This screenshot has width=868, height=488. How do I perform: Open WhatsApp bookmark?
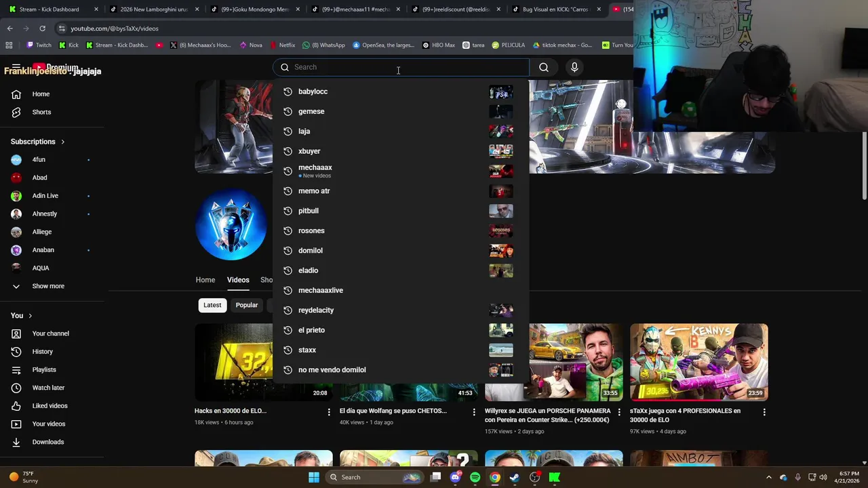323,45
